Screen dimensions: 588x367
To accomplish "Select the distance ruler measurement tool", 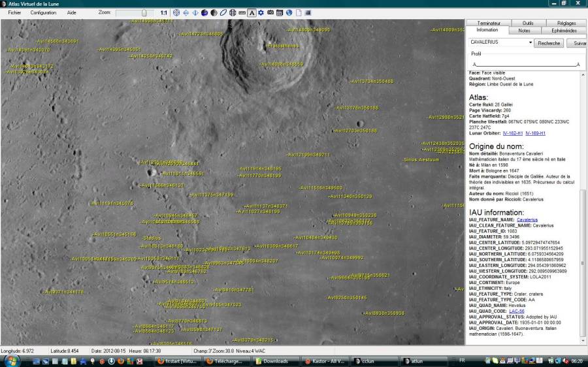I will coord(242,13).
